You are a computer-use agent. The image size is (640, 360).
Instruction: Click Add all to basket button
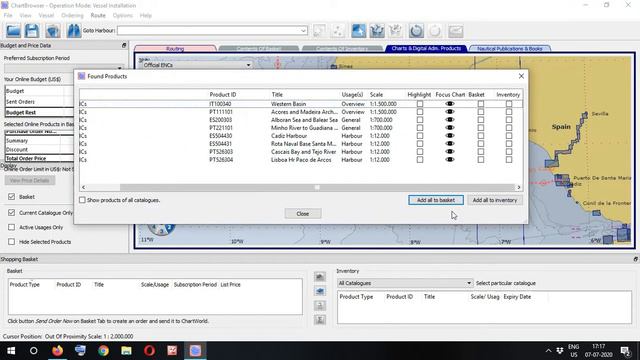coord(436,200)
